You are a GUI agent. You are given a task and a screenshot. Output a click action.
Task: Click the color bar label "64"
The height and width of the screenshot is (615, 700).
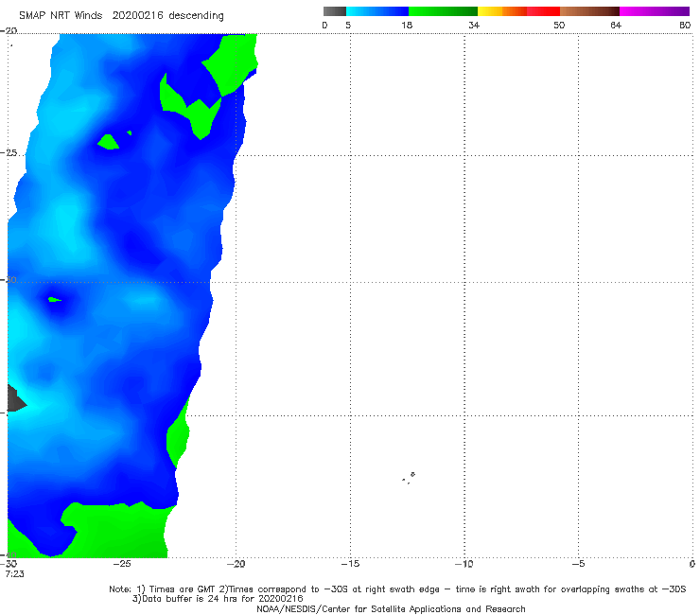616,25
